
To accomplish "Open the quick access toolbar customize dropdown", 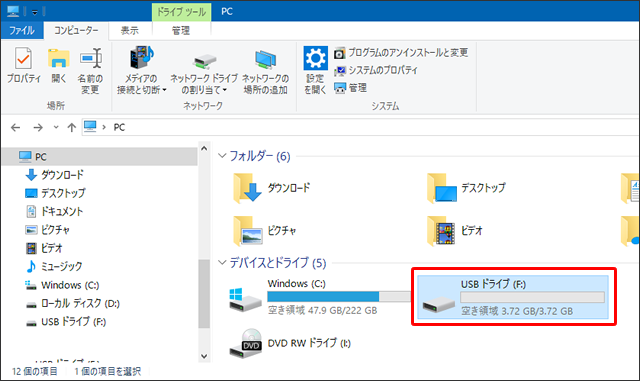I will coord(35,12).
